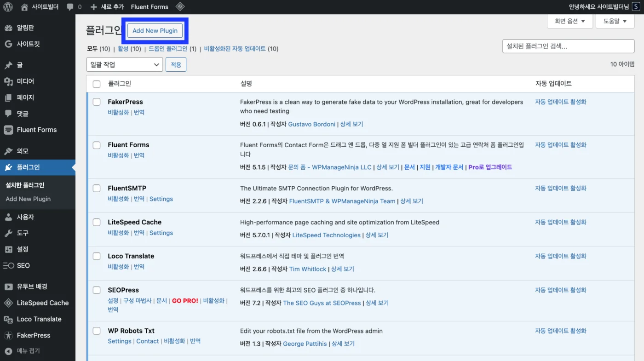This screenshot has height=361, width=644.
Task: Check the Loco Translate row checkbox
Action: pyautogui.click(x=97, y=256)
